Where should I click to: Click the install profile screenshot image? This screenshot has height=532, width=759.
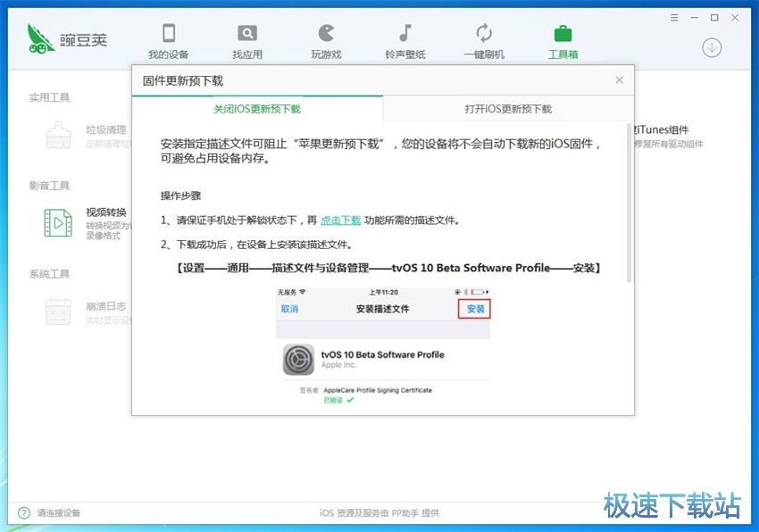click(383, 346)
